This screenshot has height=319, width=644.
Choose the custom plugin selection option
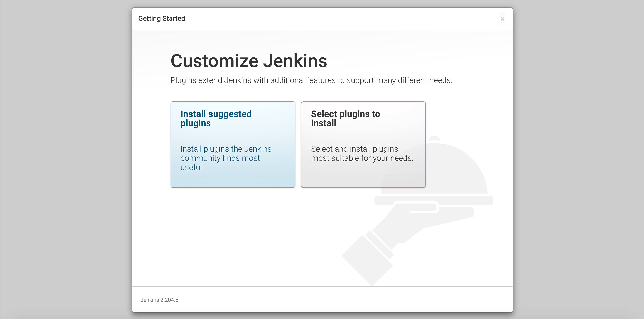363,144
